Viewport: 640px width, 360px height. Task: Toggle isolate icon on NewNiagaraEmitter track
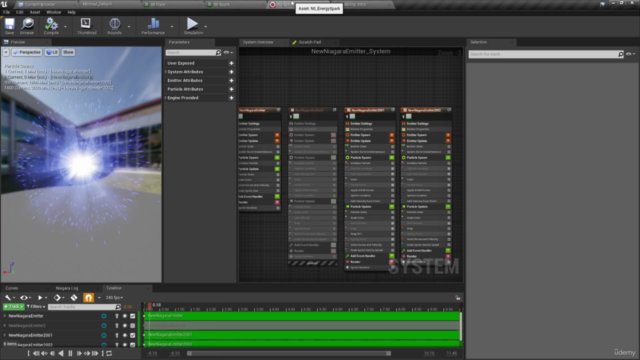tap(117, 316)
